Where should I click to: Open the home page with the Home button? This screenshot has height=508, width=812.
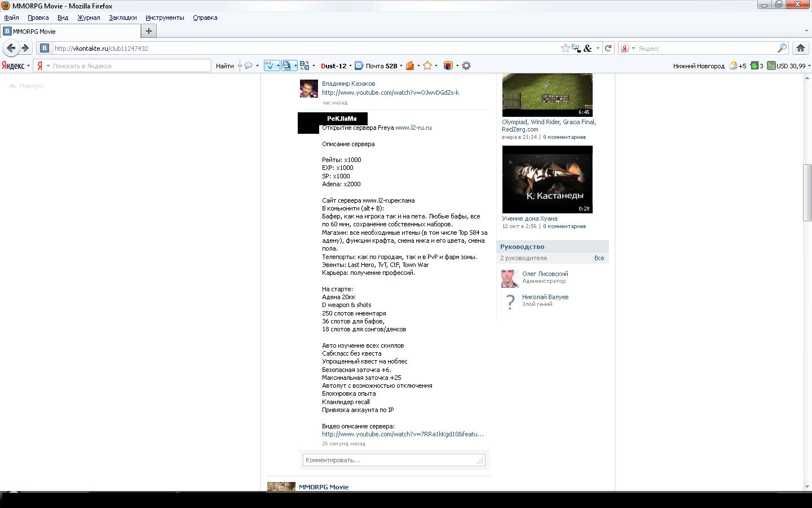800,48
